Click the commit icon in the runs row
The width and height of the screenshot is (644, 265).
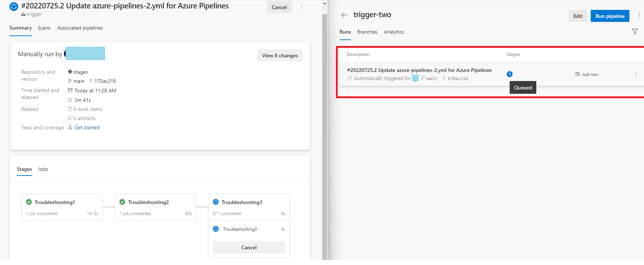coord(444,78)
